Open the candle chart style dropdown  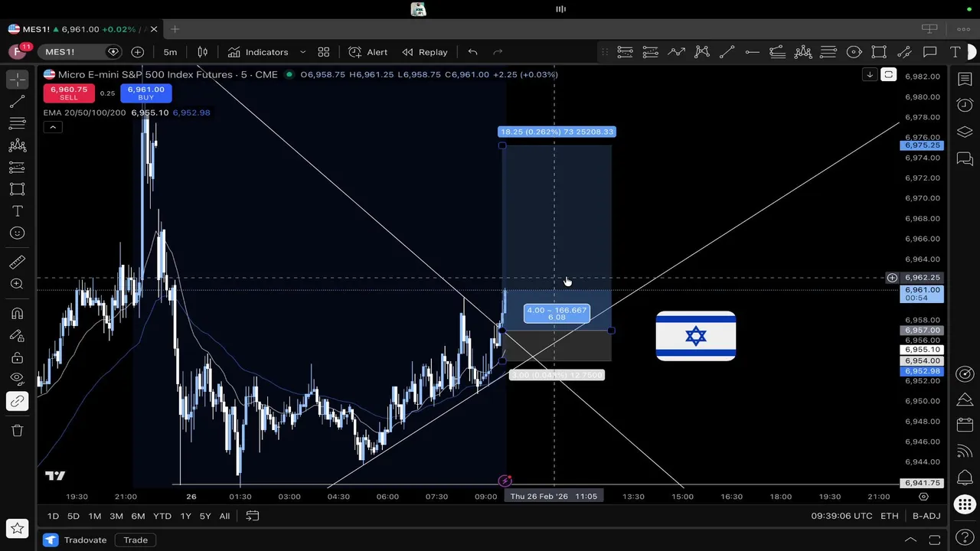203,52
